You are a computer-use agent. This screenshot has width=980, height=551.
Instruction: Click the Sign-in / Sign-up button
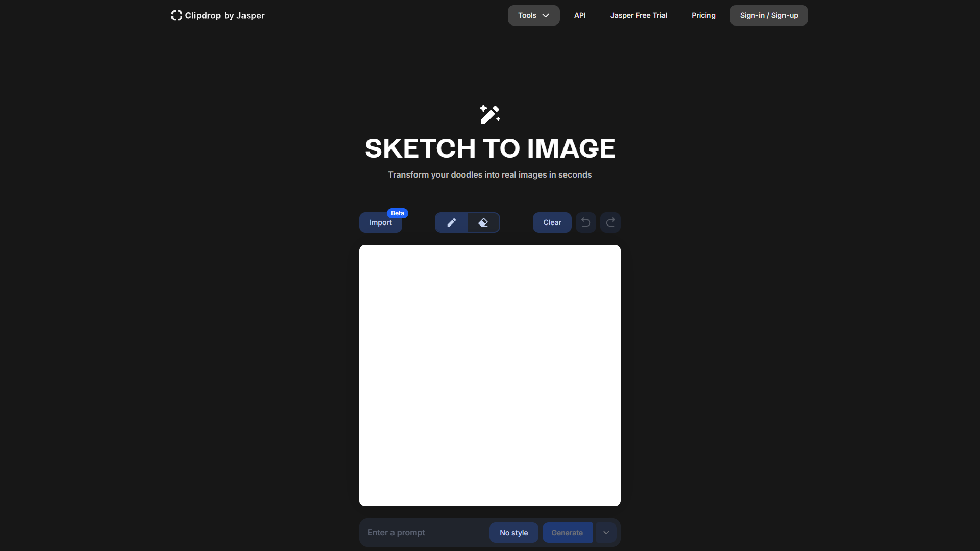tap(769, 15)
